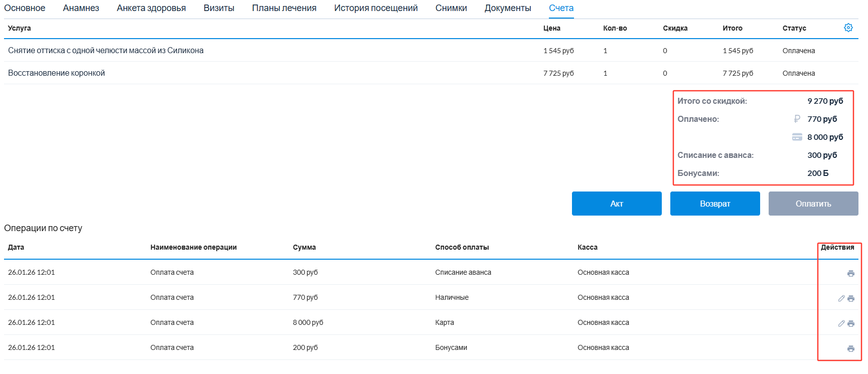Click the Оплатить button
868x374 pixels.
813,204
